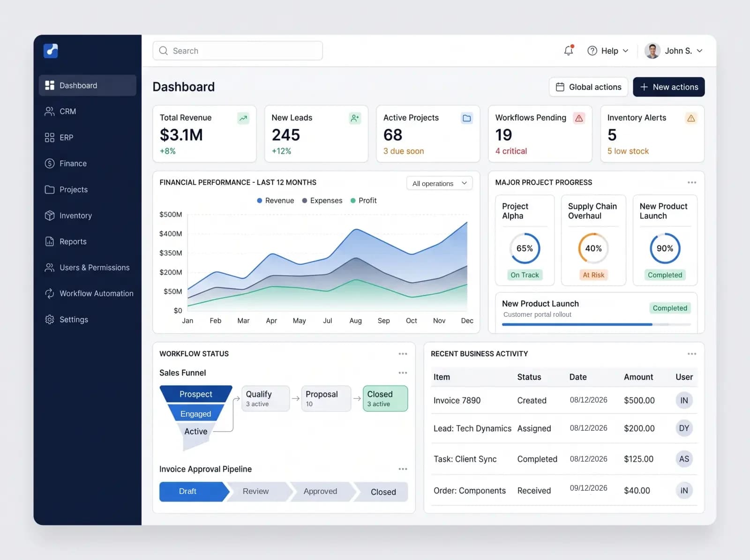Open Settings in the sidebar
The height and width of the screenshot is (560, 750).
click(88, 320)
